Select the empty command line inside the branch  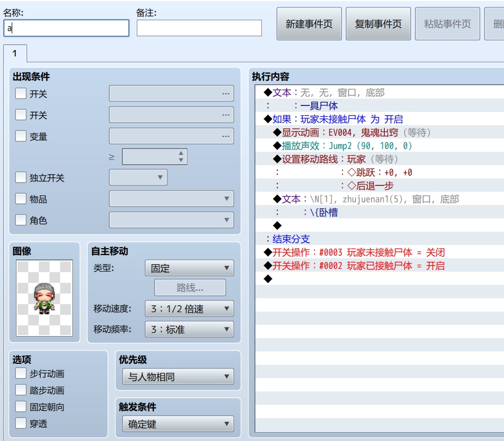[379, 226]
